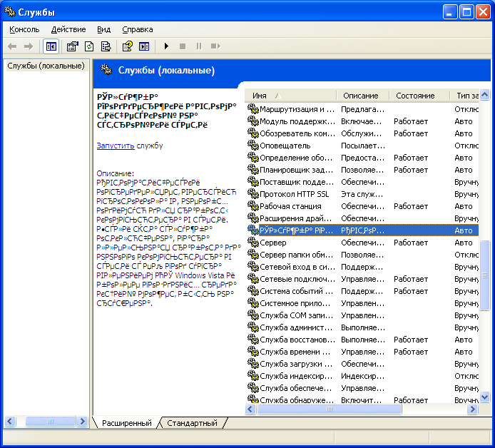Open the Вид menu
The width and height of the screenshot is (495, 448).
tap(103, 29)
